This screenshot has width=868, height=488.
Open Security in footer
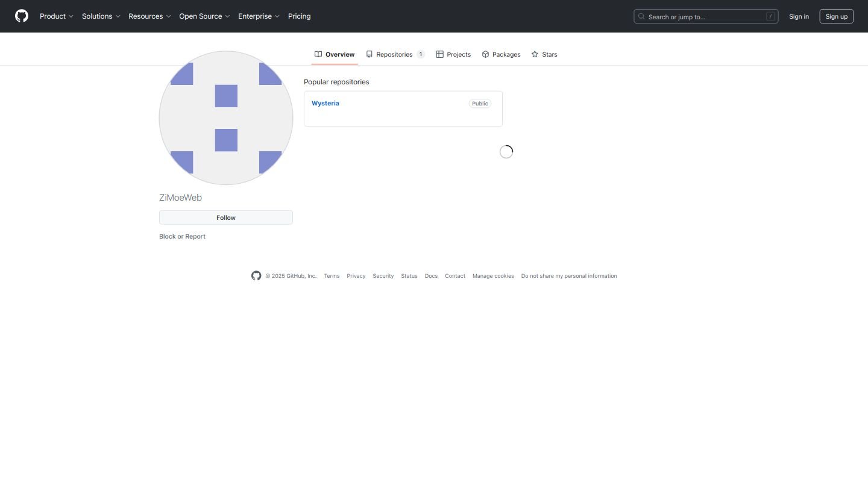(x=383, y=276)
